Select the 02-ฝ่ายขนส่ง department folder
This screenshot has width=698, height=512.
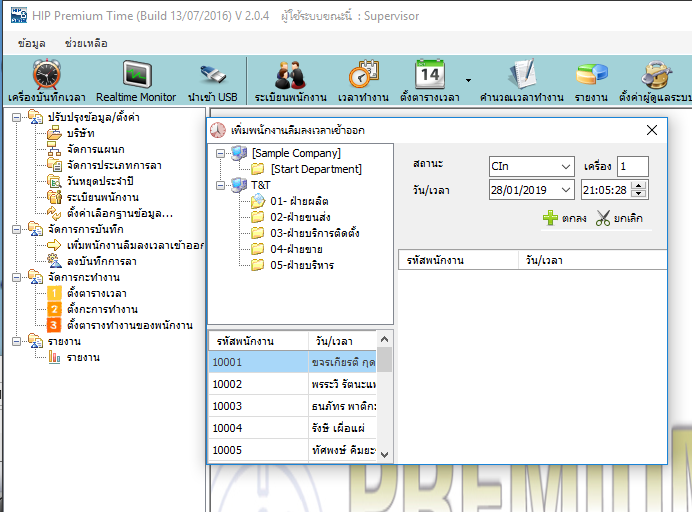(x=300, y=217)
